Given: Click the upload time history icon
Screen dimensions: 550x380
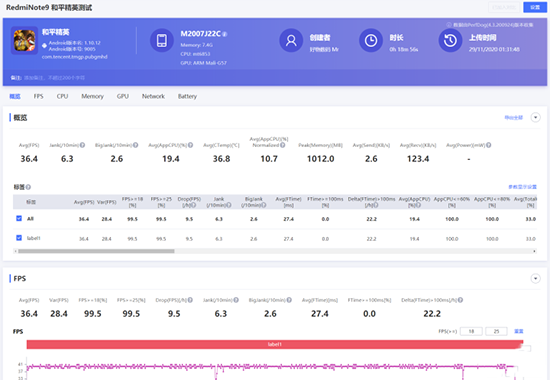Looking at the screenshot, I should click(x=450, y=40).
